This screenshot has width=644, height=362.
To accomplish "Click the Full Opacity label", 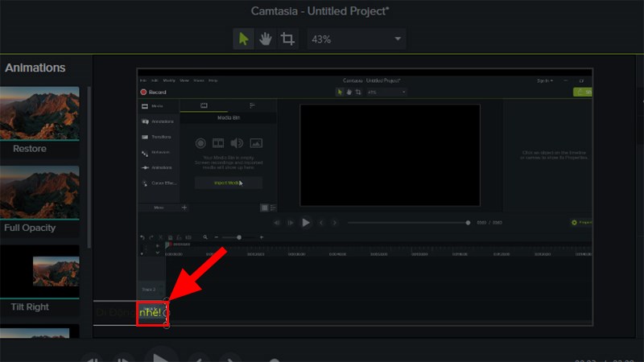I will [x=30, y=228].
